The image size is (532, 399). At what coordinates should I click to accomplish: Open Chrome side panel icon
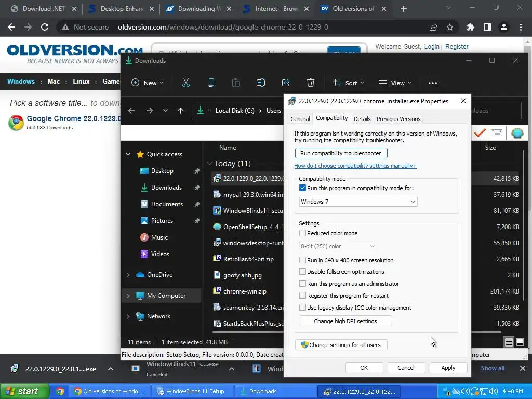tap(487, 27)
